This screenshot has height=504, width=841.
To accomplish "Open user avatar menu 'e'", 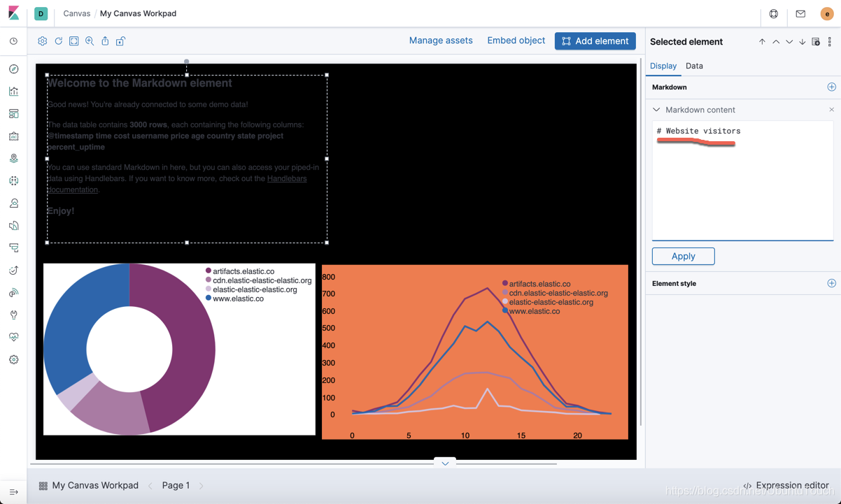I will (827, 14).
